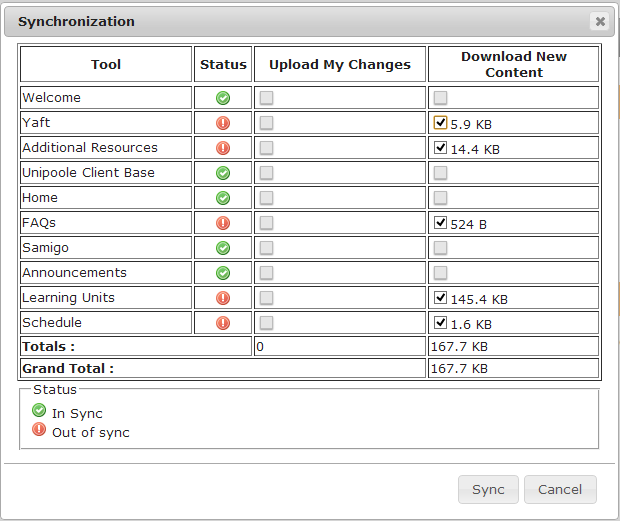Uncheck the Yaft 5.9 KB download checkbox

tap(441, 123)
